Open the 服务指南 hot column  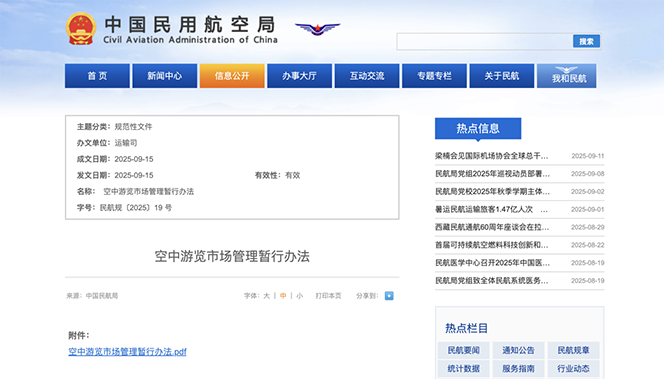518,368
